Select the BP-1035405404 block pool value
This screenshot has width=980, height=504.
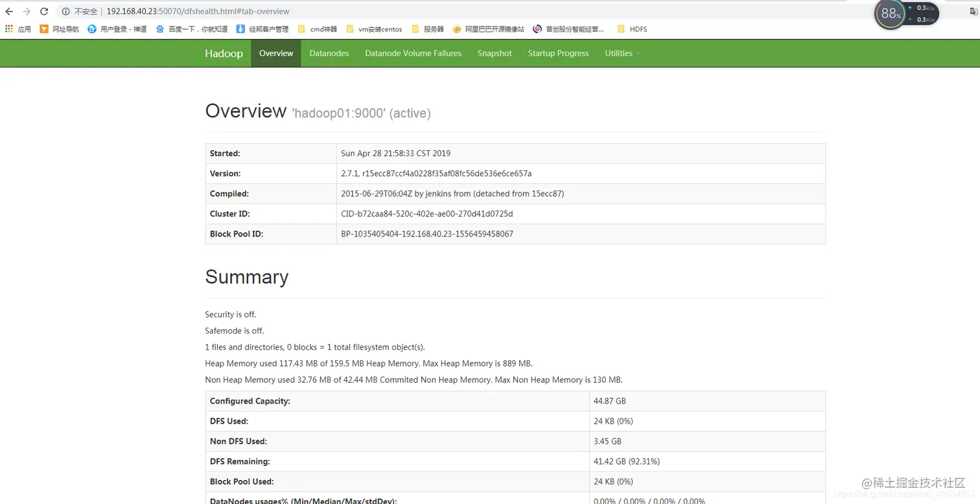(x=427, y=234)
